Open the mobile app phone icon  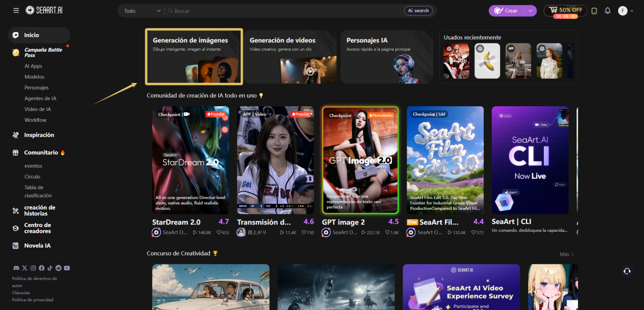pyautogui.click(x=594, y=11)
